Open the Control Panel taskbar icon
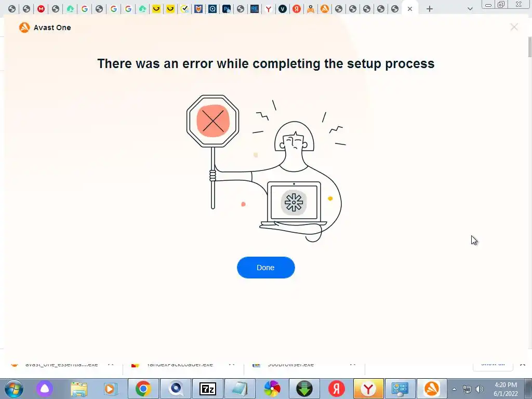Screen dimensions: 532x399 point(401,389)
